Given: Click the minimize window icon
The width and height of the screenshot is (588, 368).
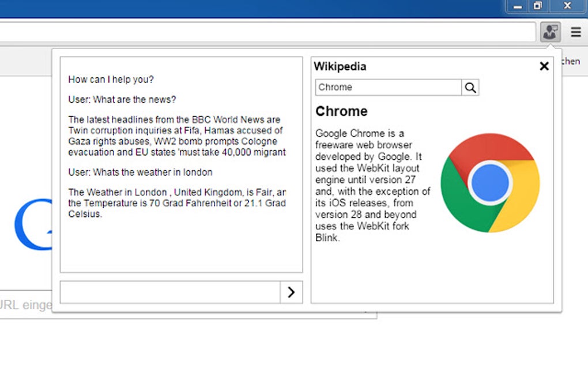Looking at the screenshot, I should tap(517, 6).
